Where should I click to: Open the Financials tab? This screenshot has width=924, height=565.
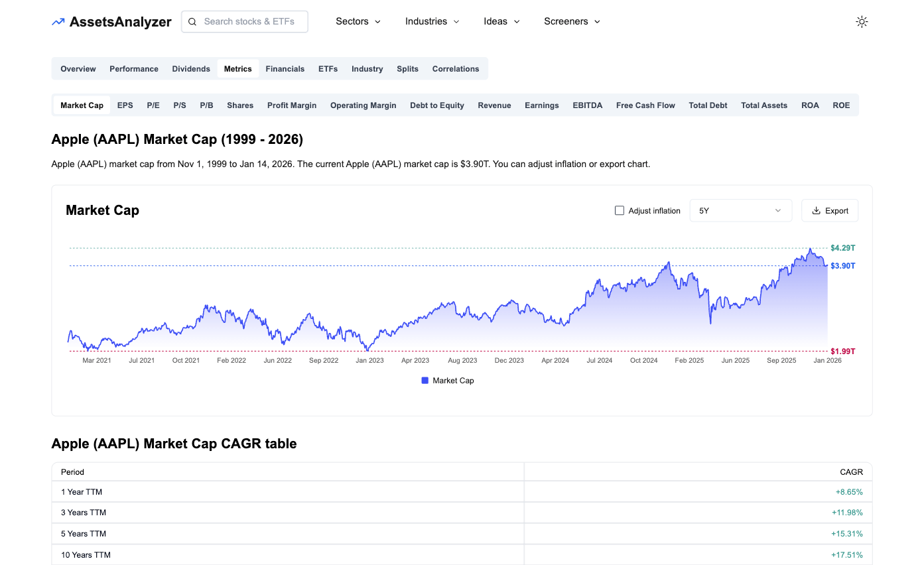click(285, 69)
